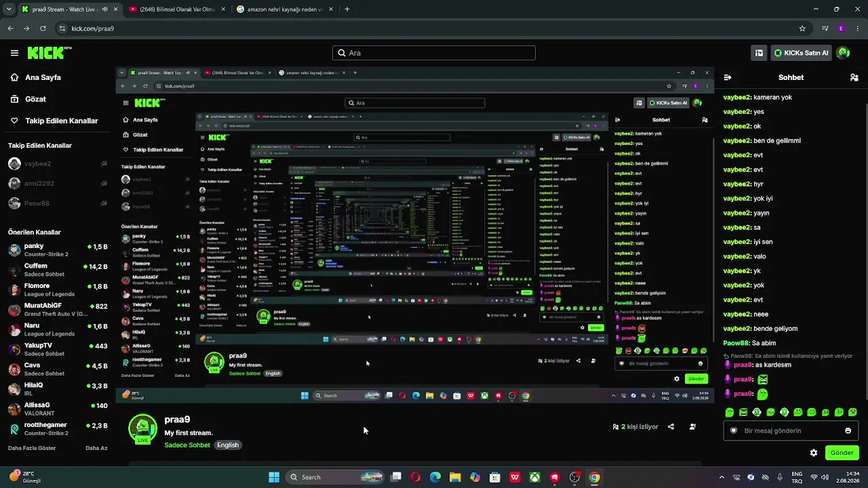Open the tab search chevron at the outer tab strip's left end
Image resolution: width=868 pixels, height=488 pixels.
[x=9, y=9]
